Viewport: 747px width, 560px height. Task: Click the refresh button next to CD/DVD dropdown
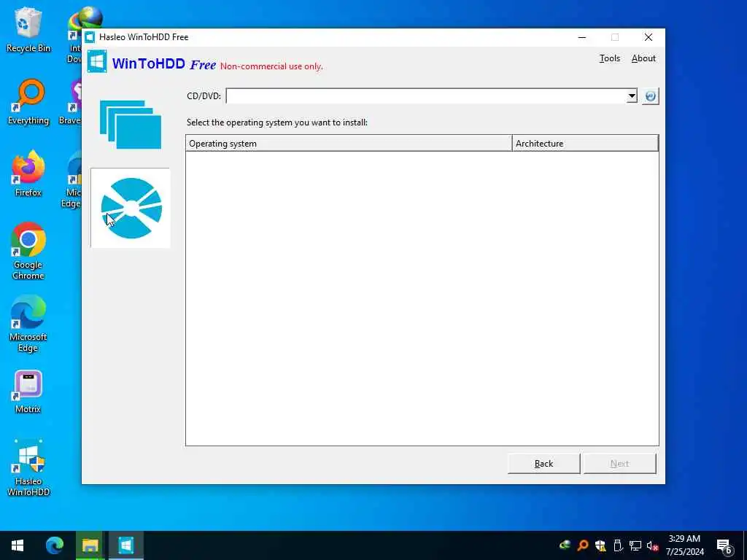[650, 96]
